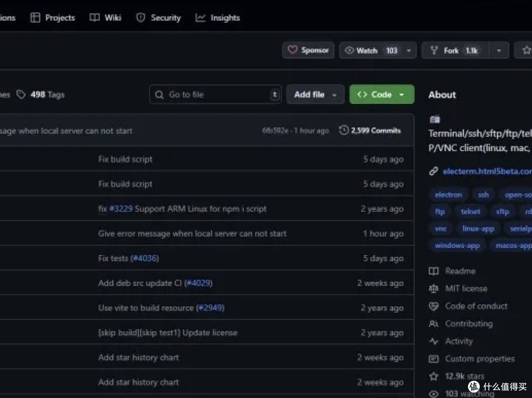
Task: Click the Readme book icon
Action: point(433,271)
